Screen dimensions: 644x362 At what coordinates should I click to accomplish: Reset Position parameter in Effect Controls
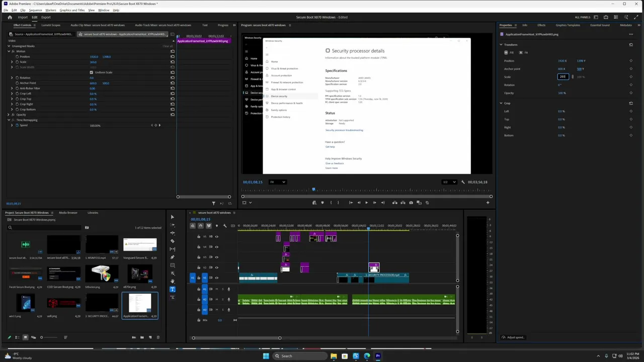[x=173, y=56]
